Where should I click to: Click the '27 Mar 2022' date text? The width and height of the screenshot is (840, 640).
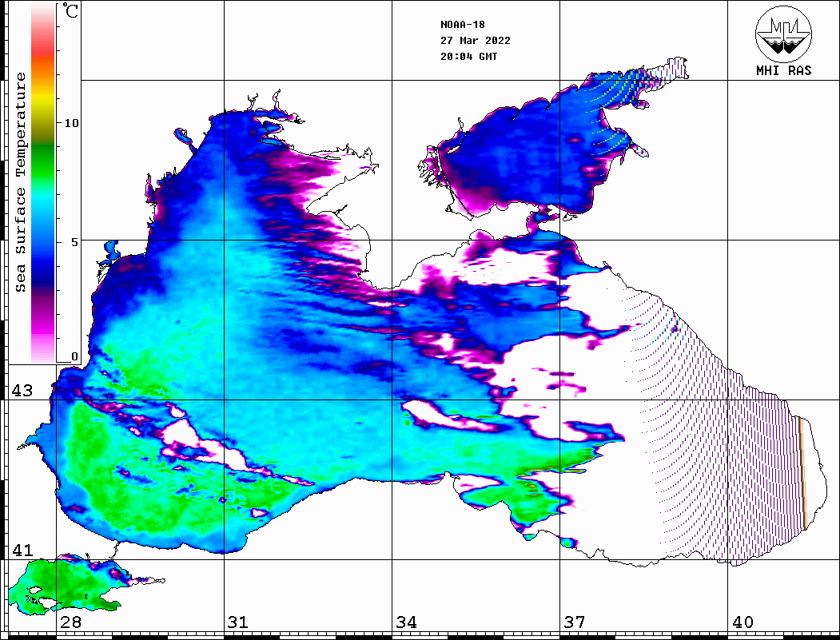click(476, 41)
